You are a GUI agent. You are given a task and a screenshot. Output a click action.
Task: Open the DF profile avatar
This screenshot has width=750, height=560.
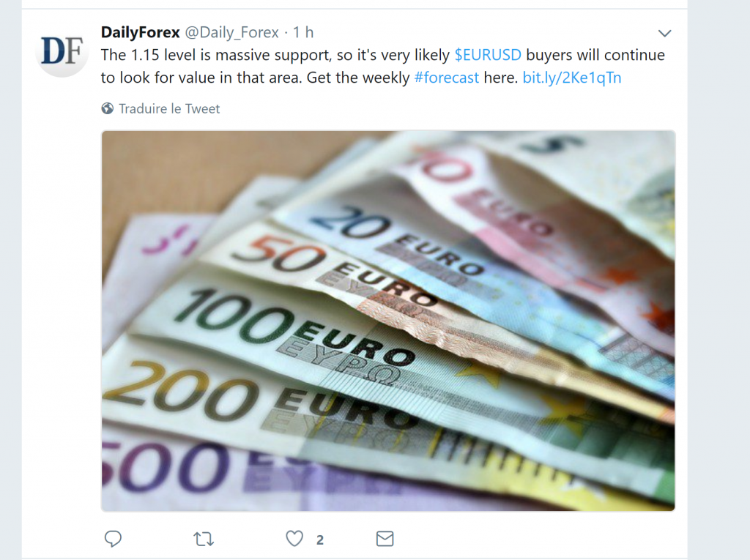point(62,51)
